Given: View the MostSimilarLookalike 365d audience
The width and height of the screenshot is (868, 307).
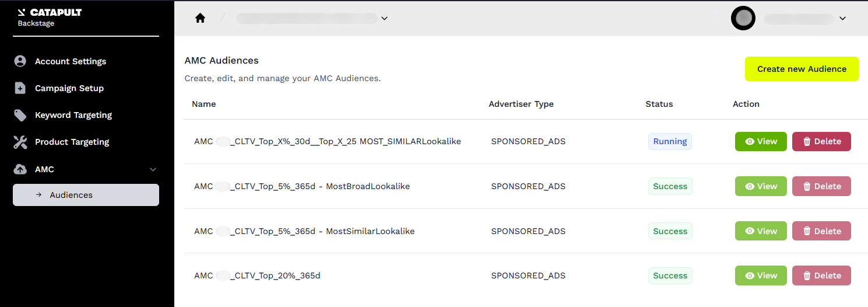Looking at the screenshot, I should [x=761, y=231].
